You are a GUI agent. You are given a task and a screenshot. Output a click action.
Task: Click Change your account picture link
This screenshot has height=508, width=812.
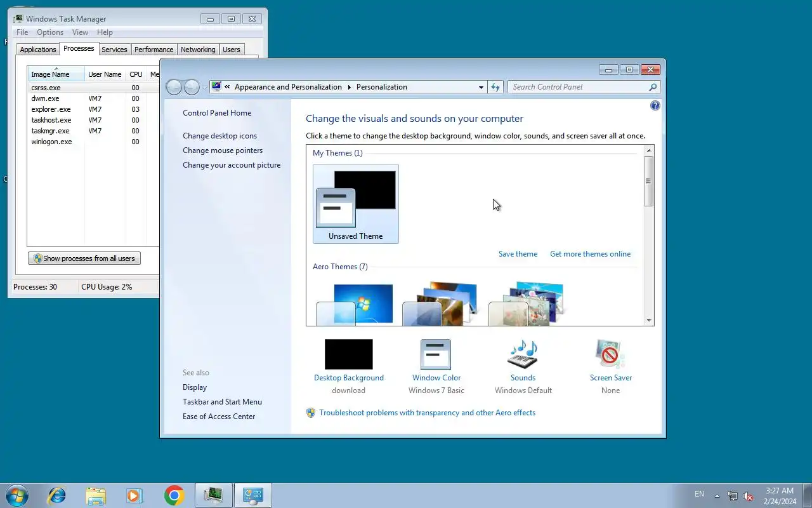click(232, 165)
